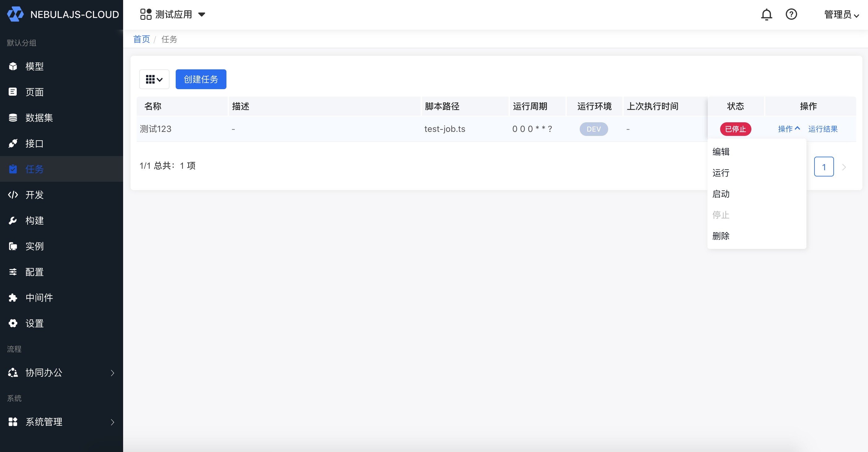Click the help question mark icon
This screenshot has height=452, width=868.
pyautogui.click(x=791, y=14)
